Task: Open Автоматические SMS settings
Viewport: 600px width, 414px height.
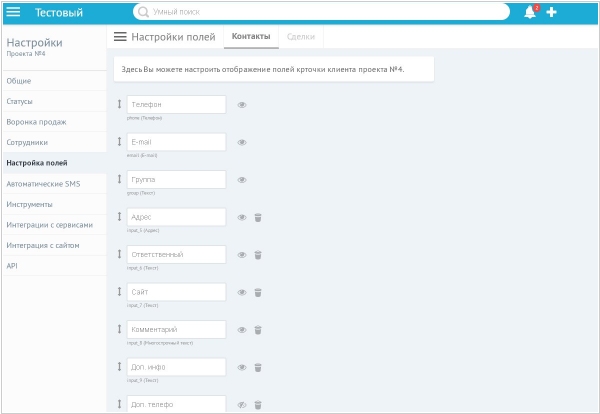Action: point(54,184)
